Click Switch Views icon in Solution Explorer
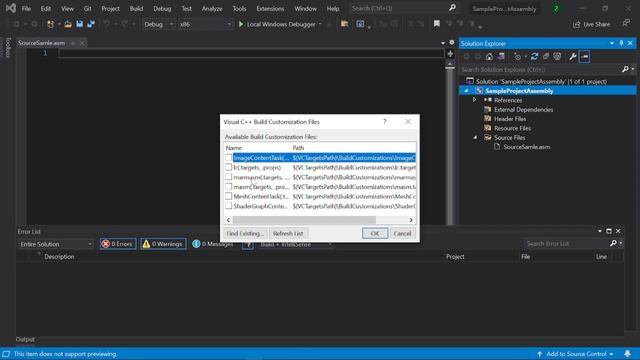 coord(501,57)
